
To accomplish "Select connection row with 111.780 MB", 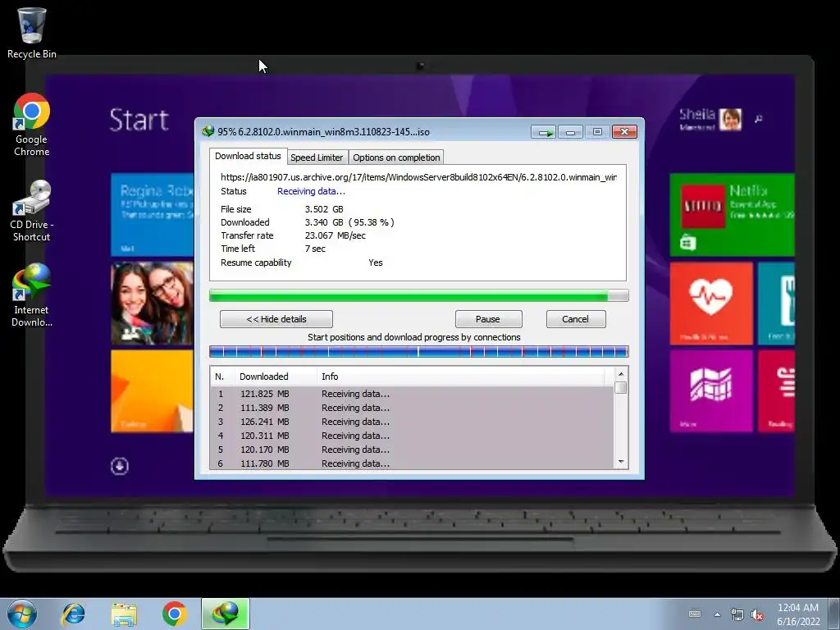I will 412,463.
